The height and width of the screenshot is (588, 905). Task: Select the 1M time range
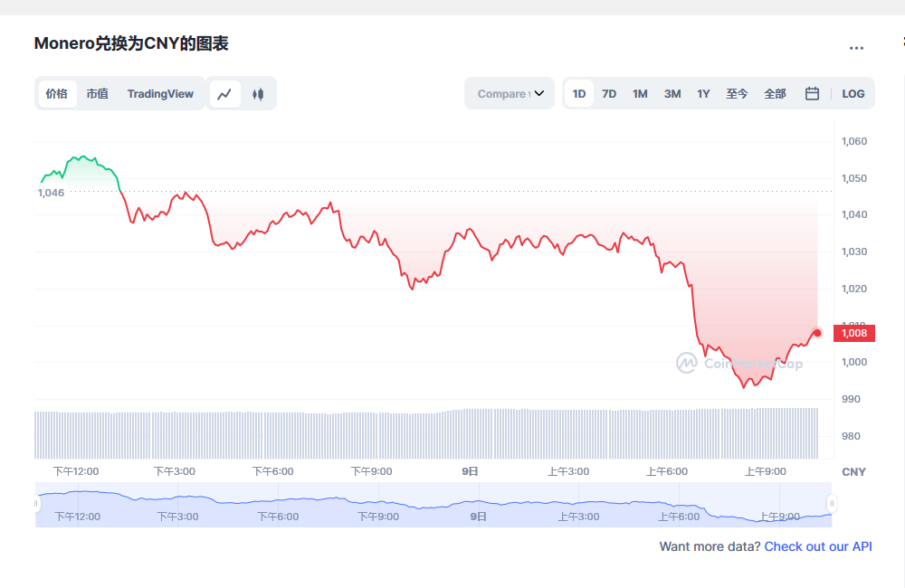pyautogui.click(x=640, y=93)
